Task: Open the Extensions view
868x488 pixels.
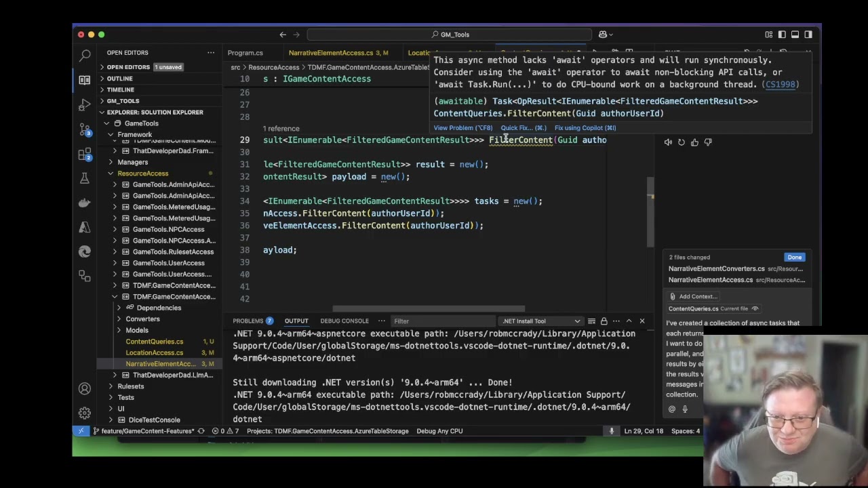Action: pyautogui.click(x=85, y=154)
